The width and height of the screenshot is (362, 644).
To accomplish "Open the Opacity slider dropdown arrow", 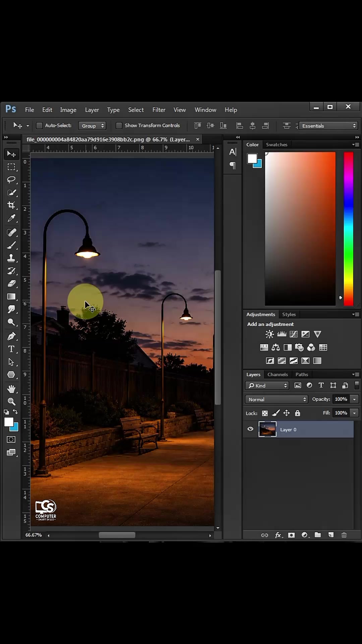I will pos(354,399).
